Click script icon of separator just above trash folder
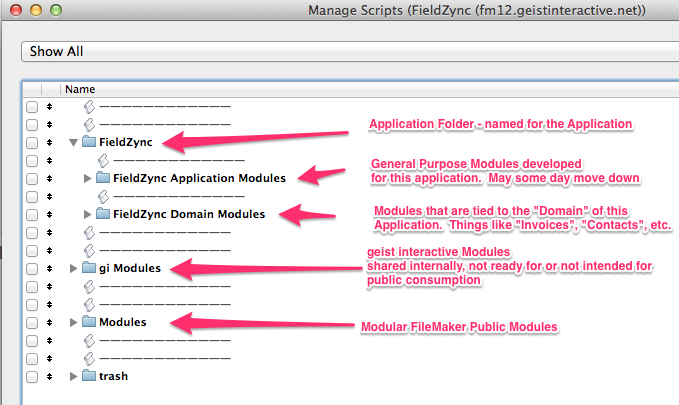Screen dimensions: 679x405 pos(89,359)
